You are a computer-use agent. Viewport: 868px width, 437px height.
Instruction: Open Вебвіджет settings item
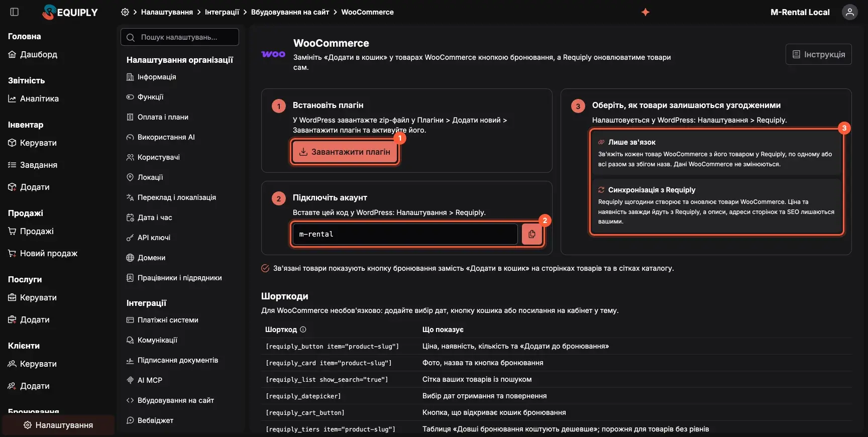[150, 420]
